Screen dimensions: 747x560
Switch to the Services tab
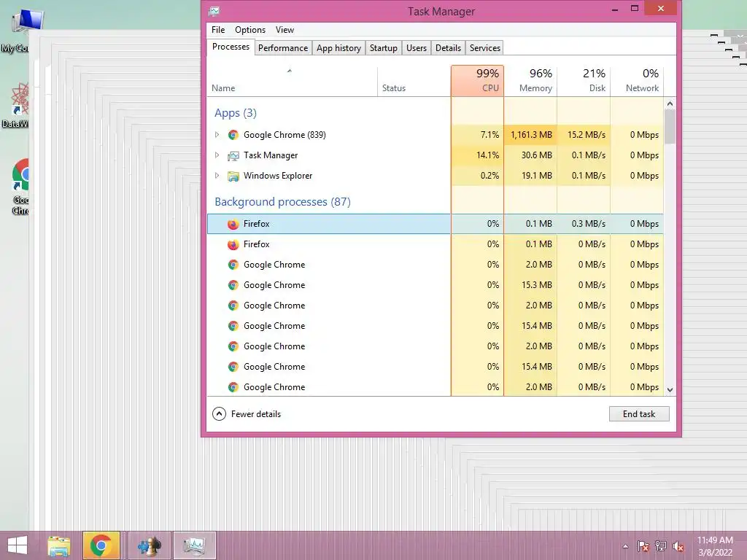click(x=484, y=48)
